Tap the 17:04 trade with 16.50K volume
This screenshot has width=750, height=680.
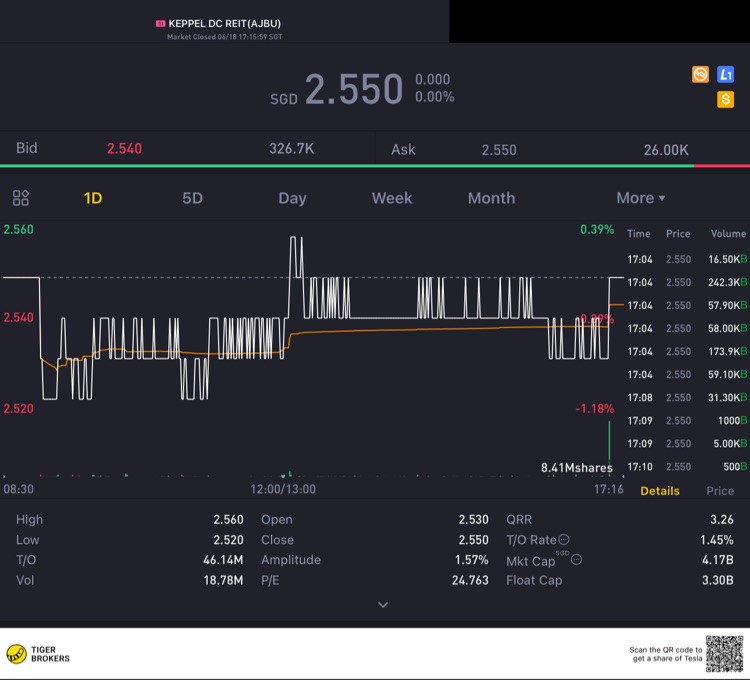click(687, 259)
